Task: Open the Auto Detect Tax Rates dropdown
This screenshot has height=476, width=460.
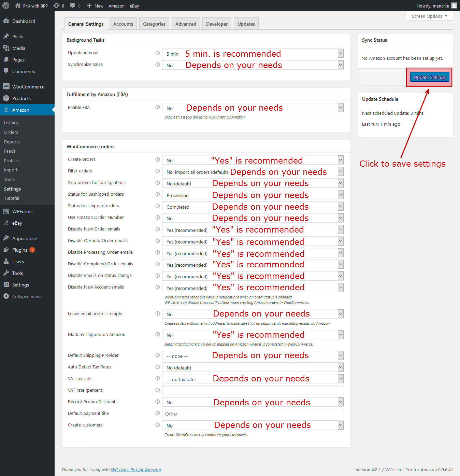Action: [x=253, y=367]
